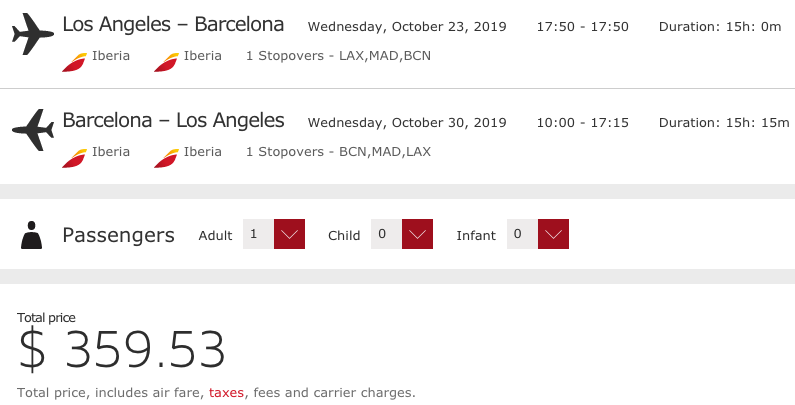
Task: Expand the Adult passenger count dropdown arrow
Action: (x=290, y=234)
